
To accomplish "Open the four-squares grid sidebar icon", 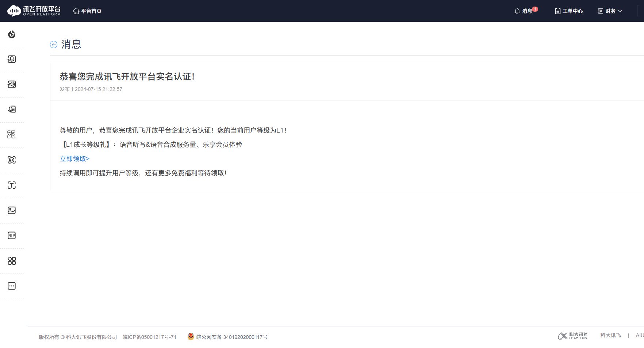I will [12, 261].
